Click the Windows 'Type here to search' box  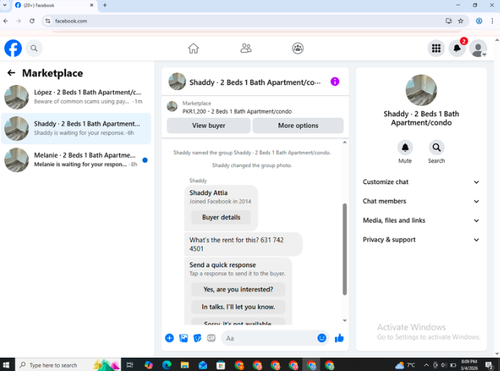pos(67,365)
